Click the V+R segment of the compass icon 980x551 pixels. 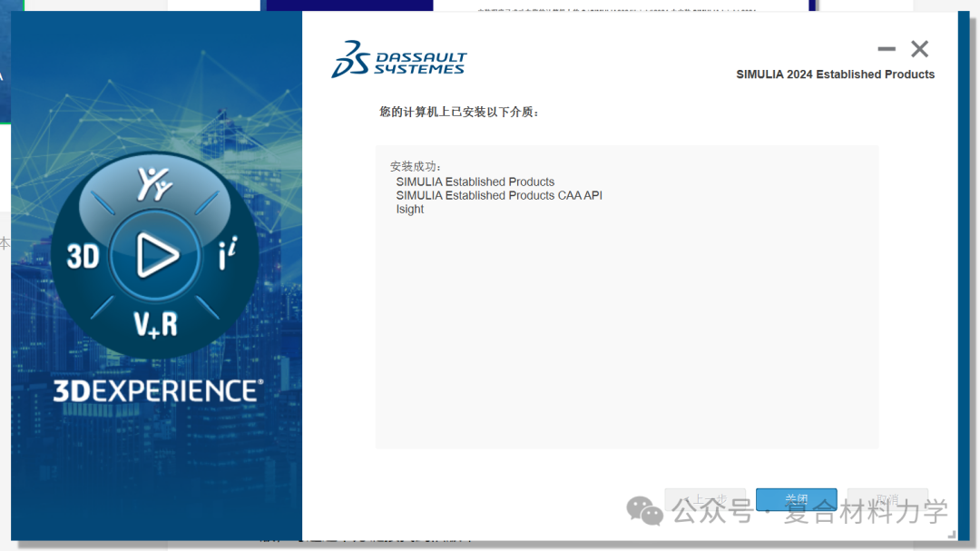(154, 322)
